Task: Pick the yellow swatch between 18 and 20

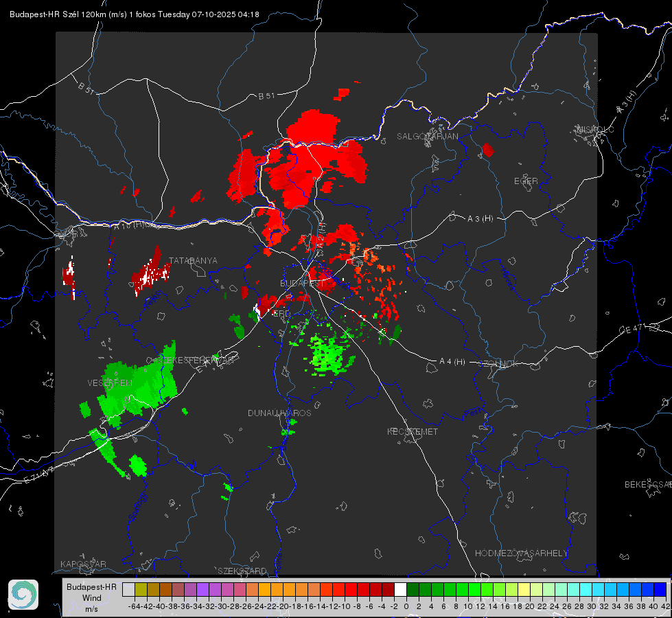Action: pos(524,589)
